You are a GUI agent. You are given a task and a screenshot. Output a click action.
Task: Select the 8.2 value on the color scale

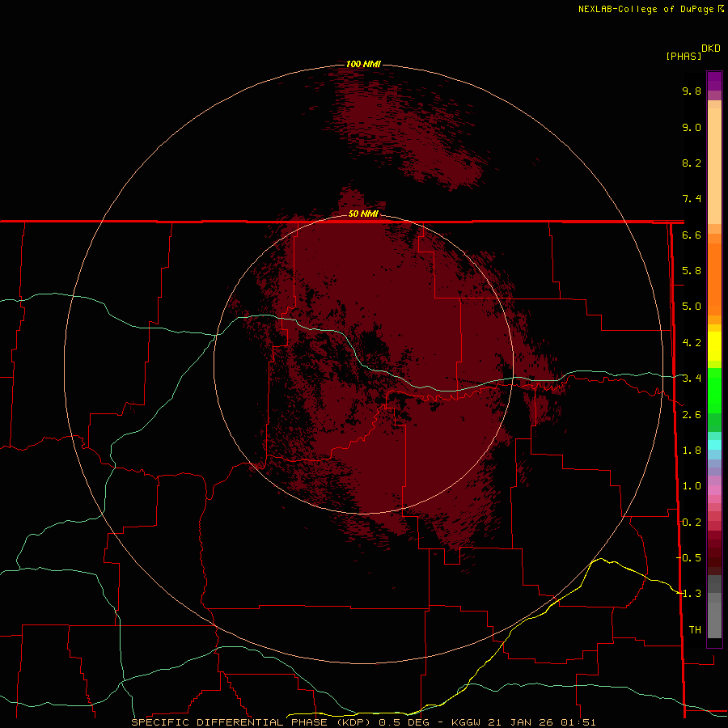(692, 163)
